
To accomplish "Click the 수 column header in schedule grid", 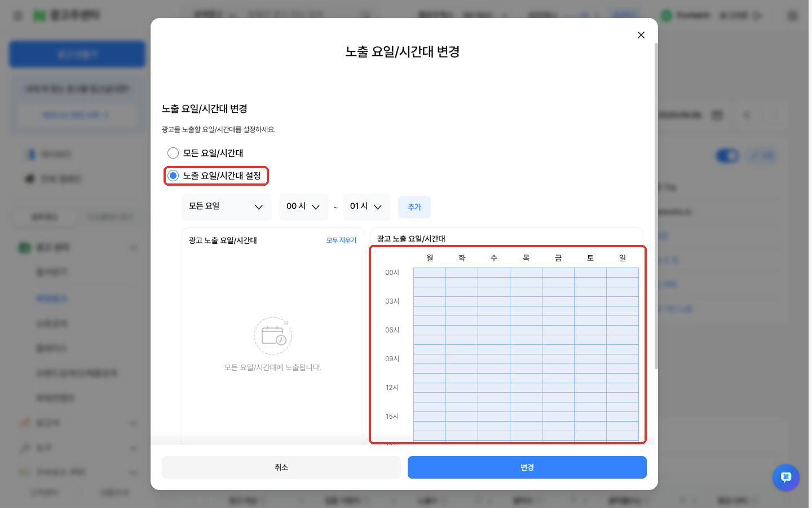I will 494,258.
